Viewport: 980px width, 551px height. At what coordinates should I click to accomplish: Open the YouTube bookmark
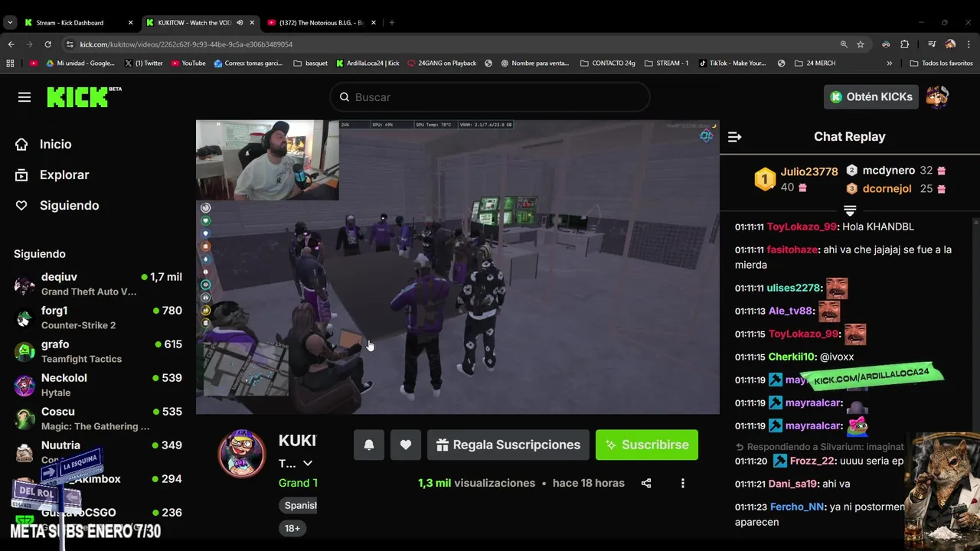point(188,64)
